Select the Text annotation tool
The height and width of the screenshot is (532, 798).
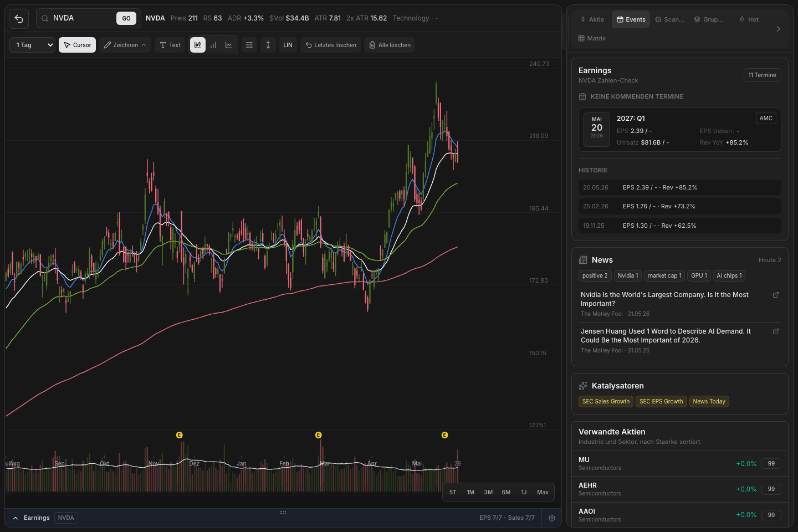pos(170,45)
